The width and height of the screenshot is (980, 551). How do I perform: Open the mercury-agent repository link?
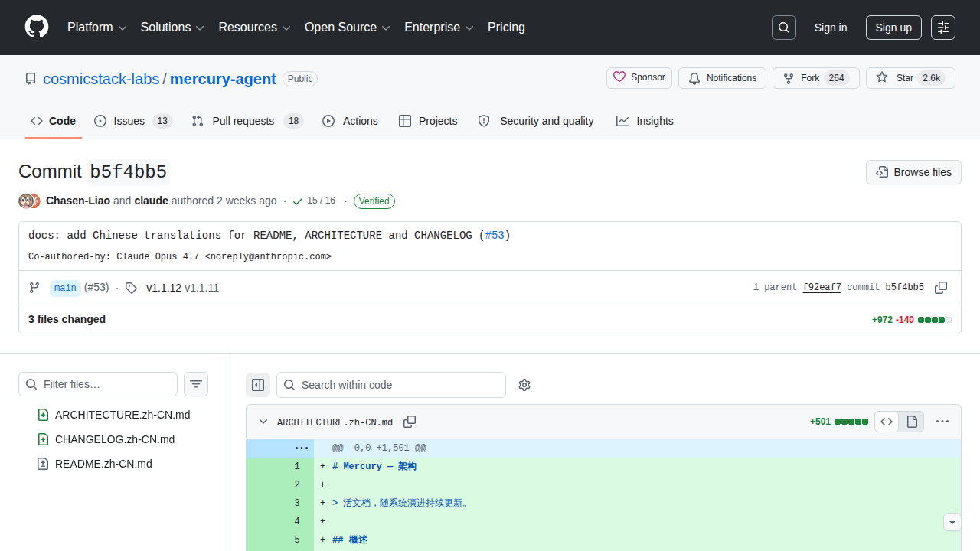[x=223, y=79]
